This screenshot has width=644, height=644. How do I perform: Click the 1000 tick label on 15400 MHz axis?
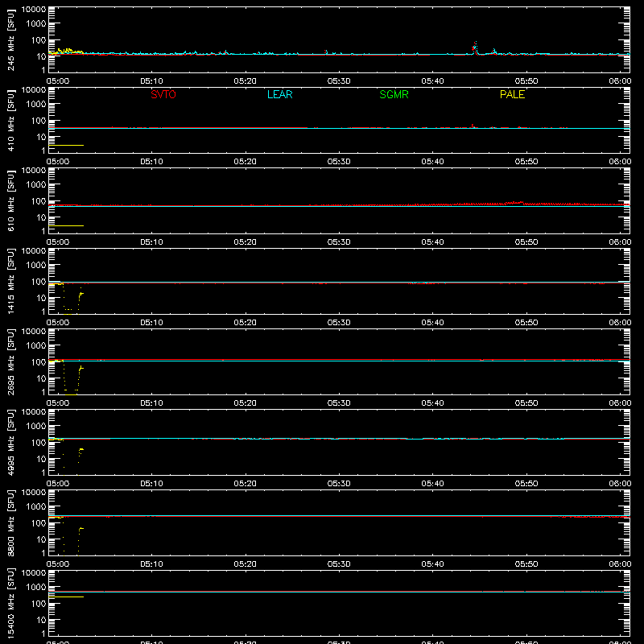pos(37,588)
